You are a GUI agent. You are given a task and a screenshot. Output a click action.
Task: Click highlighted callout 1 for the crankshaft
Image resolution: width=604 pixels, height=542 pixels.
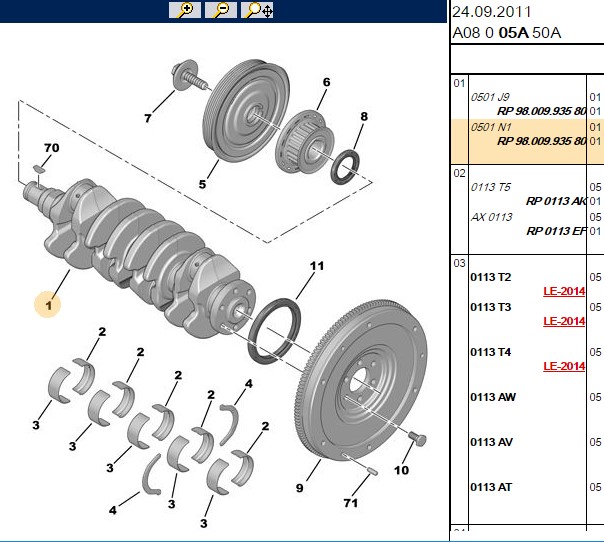[x=48, y=305]
